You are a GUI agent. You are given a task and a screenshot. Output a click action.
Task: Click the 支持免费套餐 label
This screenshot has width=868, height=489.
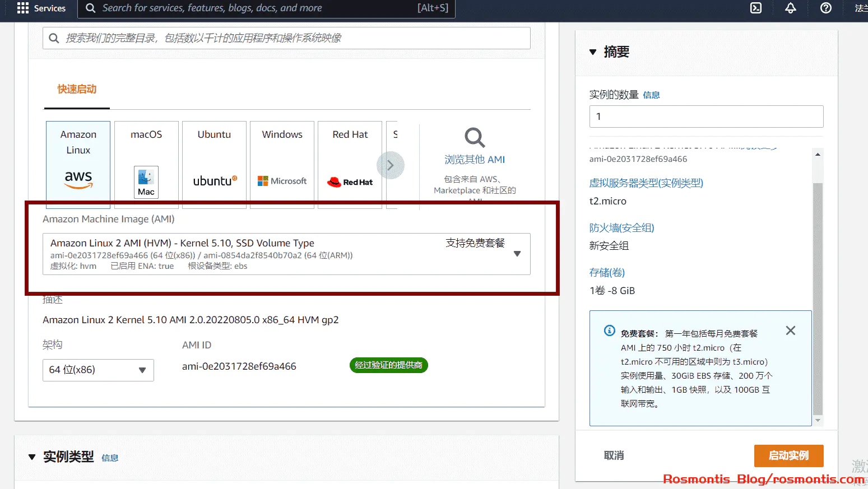point(475,243)
